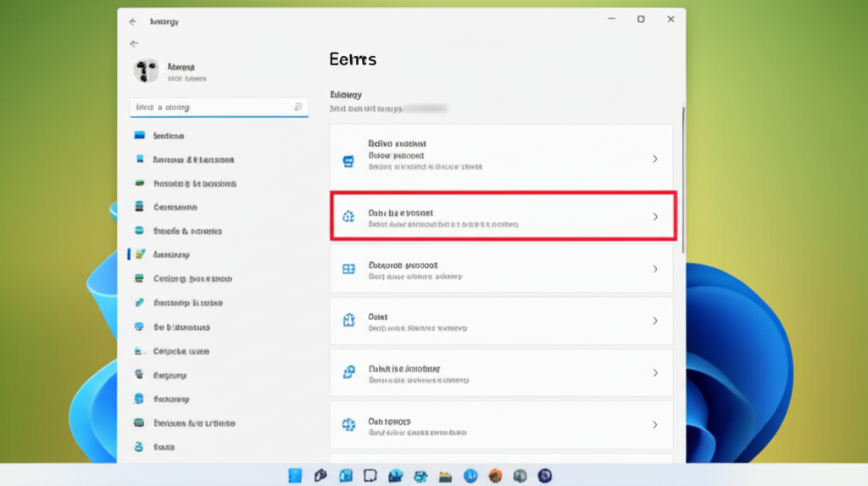This screenshot has height=486, width=868.
Task: Select the second category in the left sidebar
Action: (192, 159)
